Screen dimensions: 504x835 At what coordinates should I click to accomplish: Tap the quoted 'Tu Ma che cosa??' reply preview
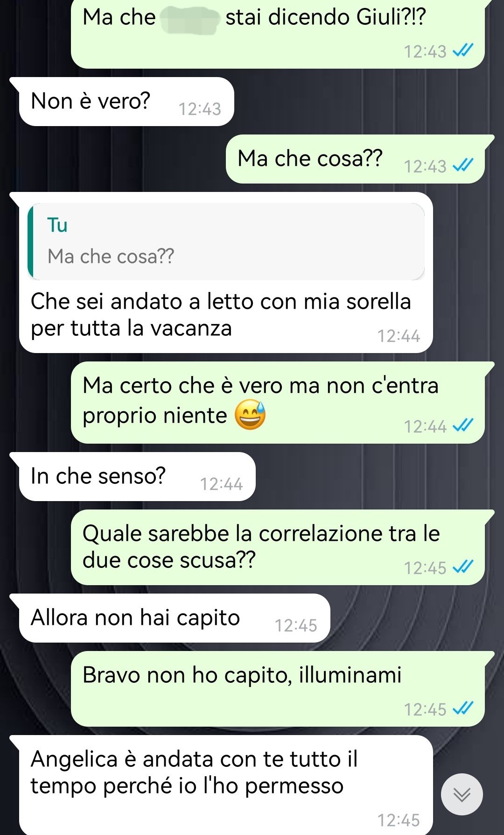tap(226, 241)
